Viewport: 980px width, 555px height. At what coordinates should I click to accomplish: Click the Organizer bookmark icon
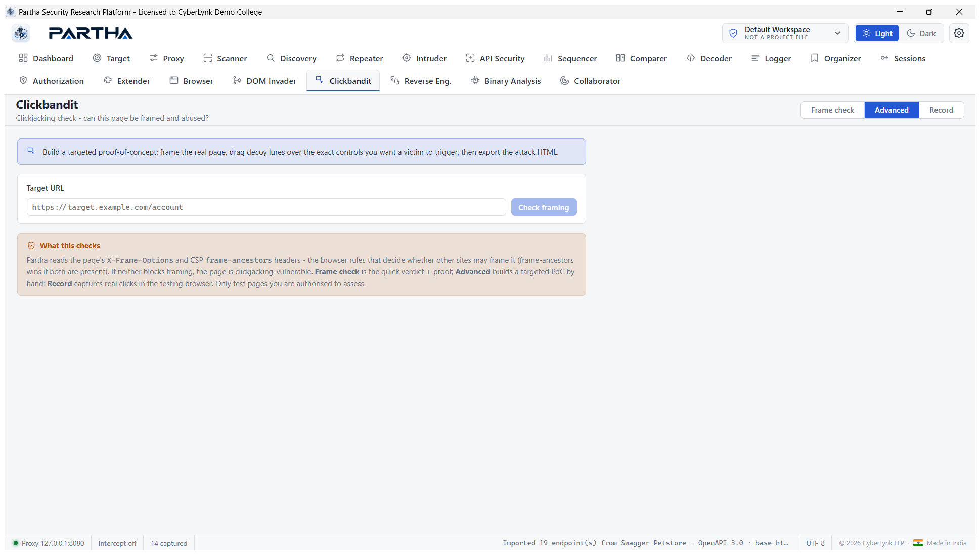[815, 58]
